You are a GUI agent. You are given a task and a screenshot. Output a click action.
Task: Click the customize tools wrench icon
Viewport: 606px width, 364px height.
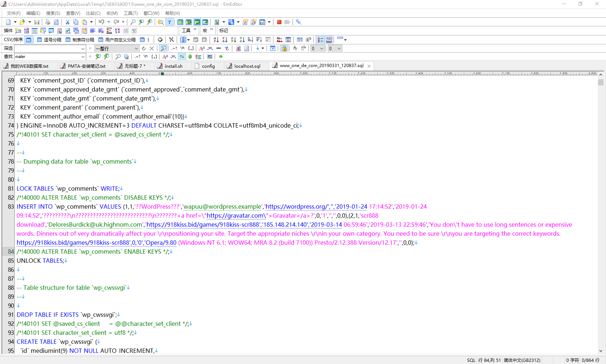[299, 22]
